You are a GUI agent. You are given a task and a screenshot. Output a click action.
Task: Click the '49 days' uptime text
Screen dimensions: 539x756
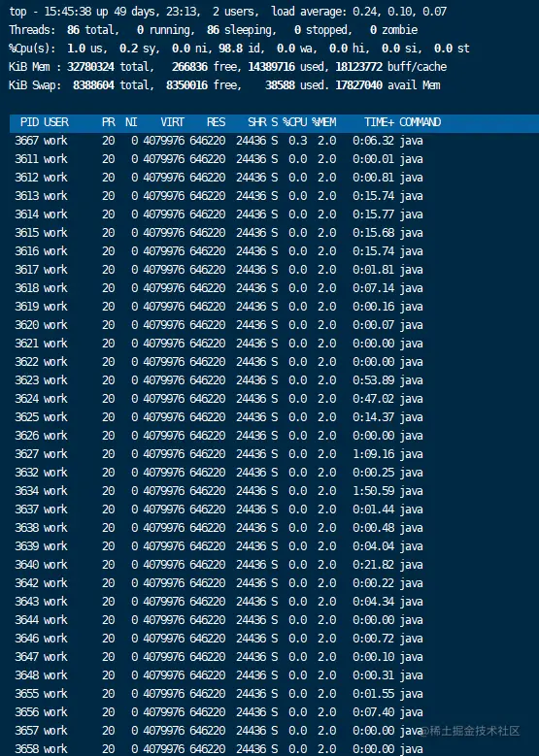pyautogui.click(x=135, y=11)
